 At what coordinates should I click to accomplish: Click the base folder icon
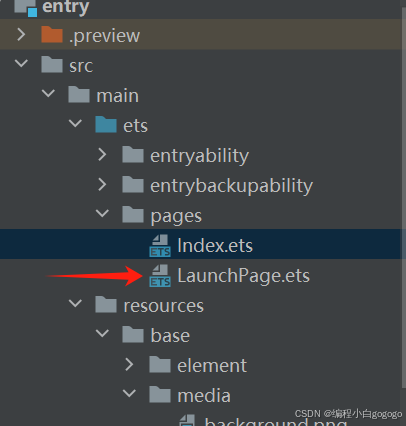133,334
